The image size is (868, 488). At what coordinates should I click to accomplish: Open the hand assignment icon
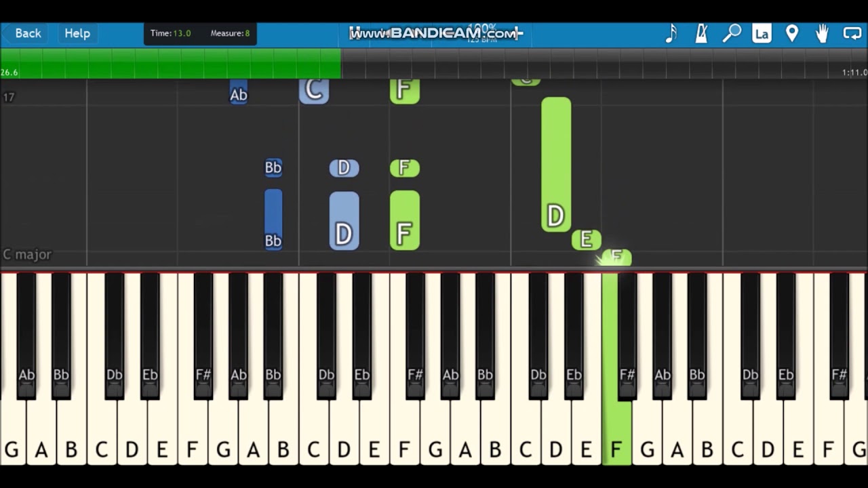pyautogui.click(x=822, y=33)
